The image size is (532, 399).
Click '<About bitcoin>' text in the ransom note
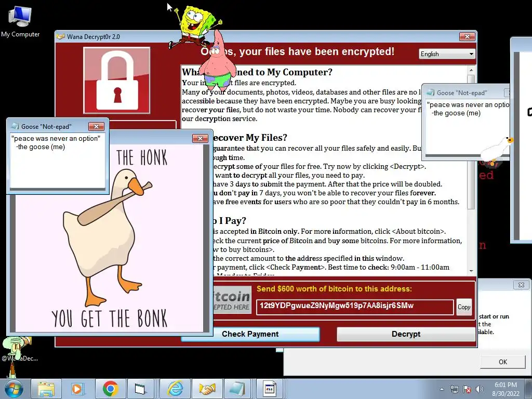pos(419,231)
